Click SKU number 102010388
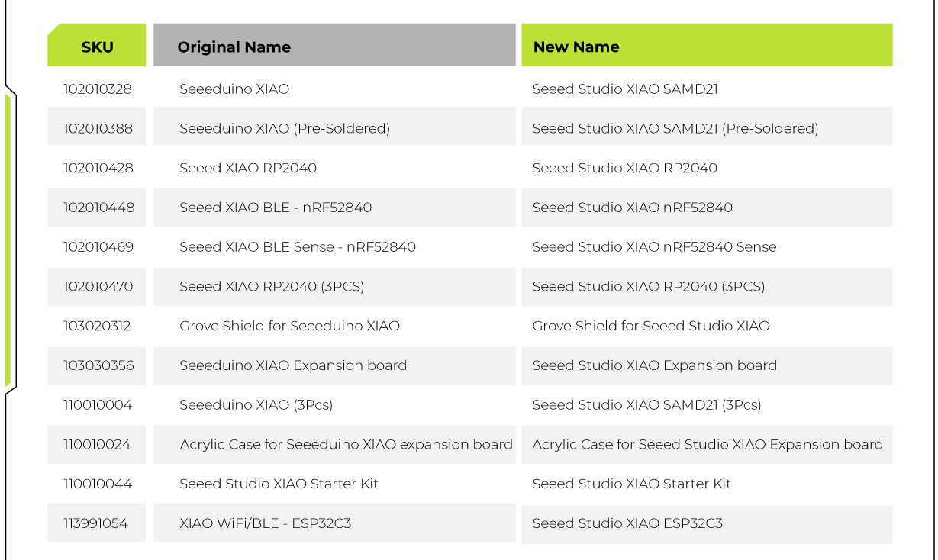 [x=97, y=129]
